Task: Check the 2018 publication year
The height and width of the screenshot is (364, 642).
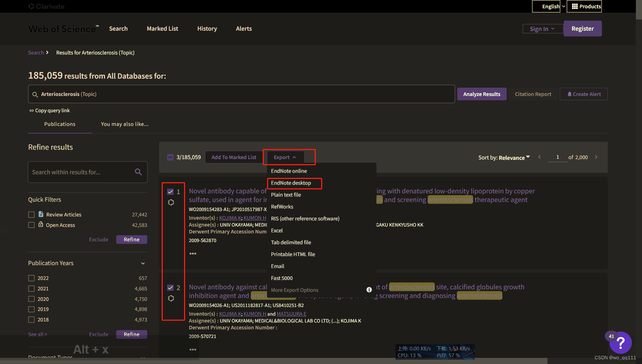Action: pos(31,320)
